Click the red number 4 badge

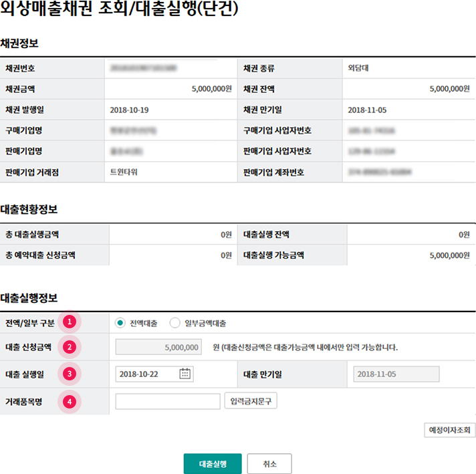[x=69, y=401]
